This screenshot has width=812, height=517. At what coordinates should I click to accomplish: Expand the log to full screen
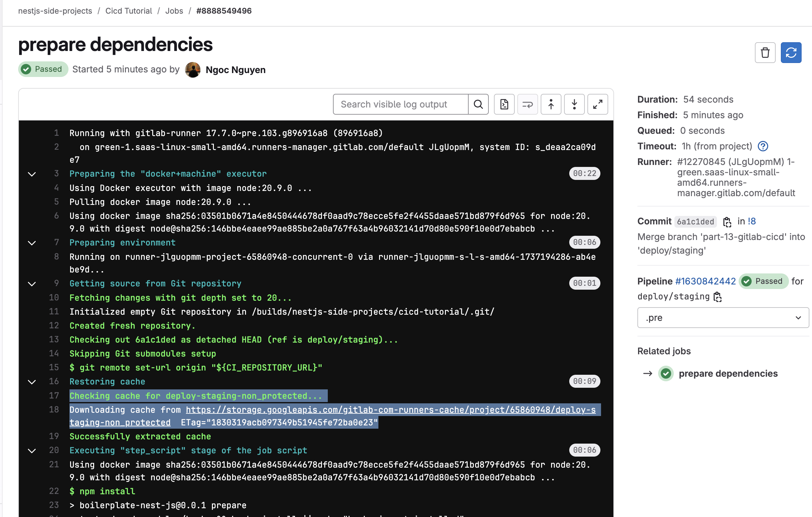pyautogui.click(x=597, y=104)
